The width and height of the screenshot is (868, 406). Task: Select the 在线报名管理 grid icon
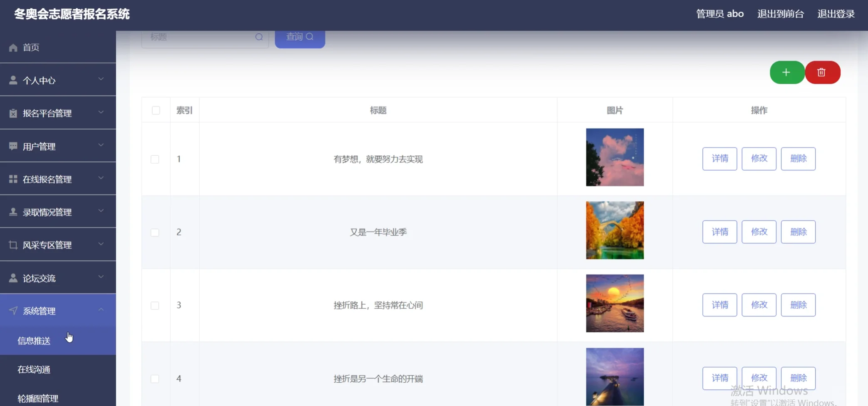(x=12, y=179)
